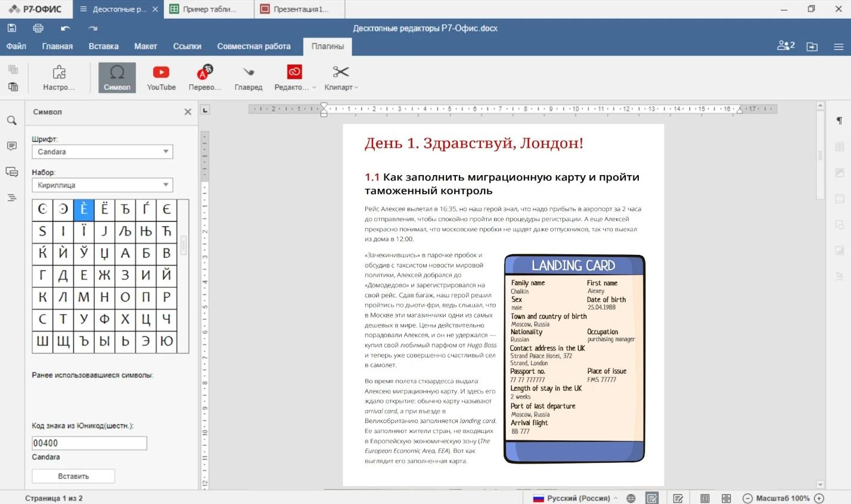Click the Save icon in the title bar
The image size is (851, 504).
(12, 28)
